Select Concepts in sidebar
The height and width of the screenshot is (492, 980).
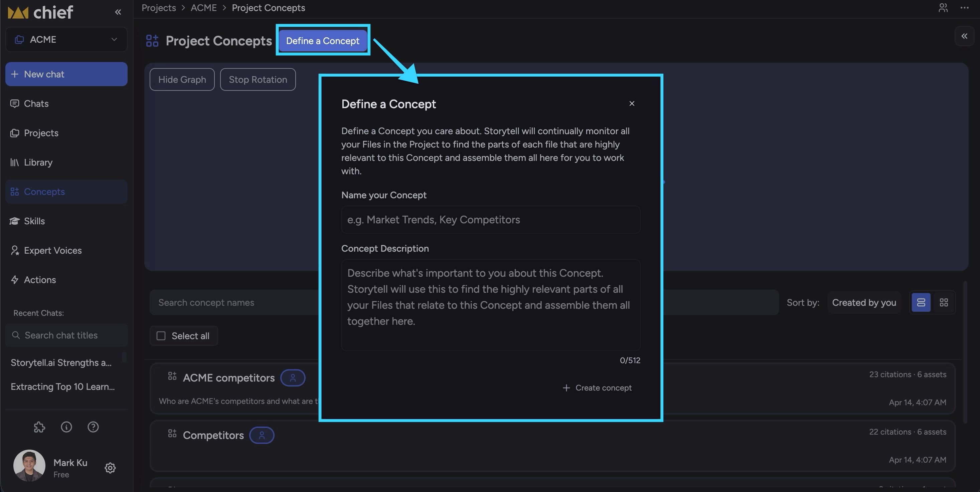click(66, 192)
